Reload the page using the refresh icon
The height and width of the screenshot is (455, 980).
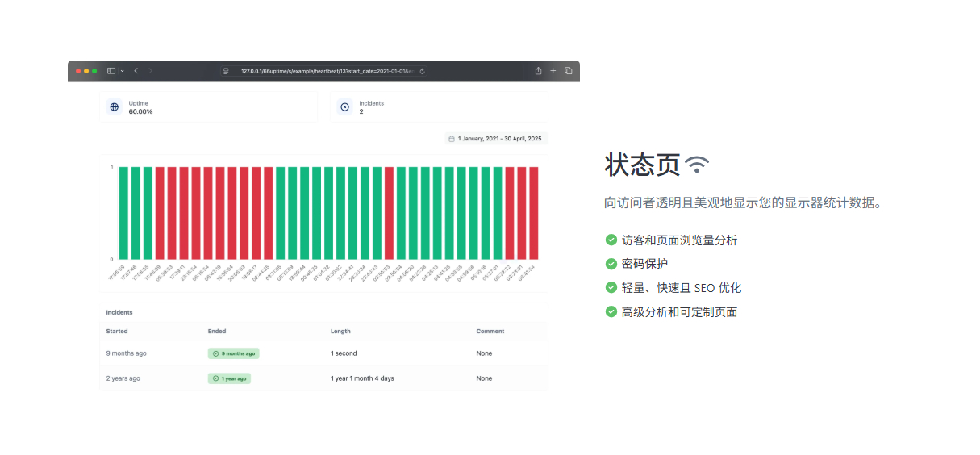(422, 71)
